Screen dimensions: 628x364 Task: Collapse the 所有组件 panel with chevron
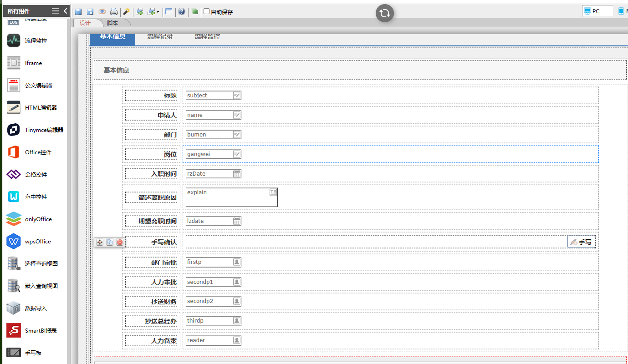click(65, 11)
